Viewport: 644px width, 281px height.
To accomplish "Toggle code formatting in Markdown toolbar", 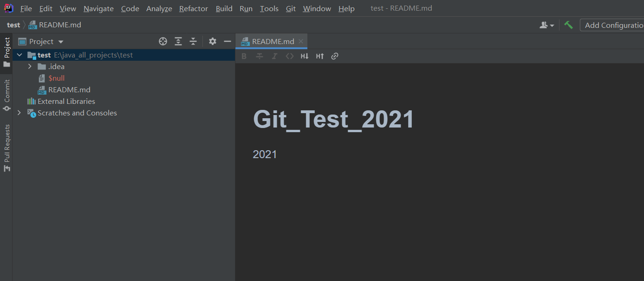I will click(x=290, y=56).
